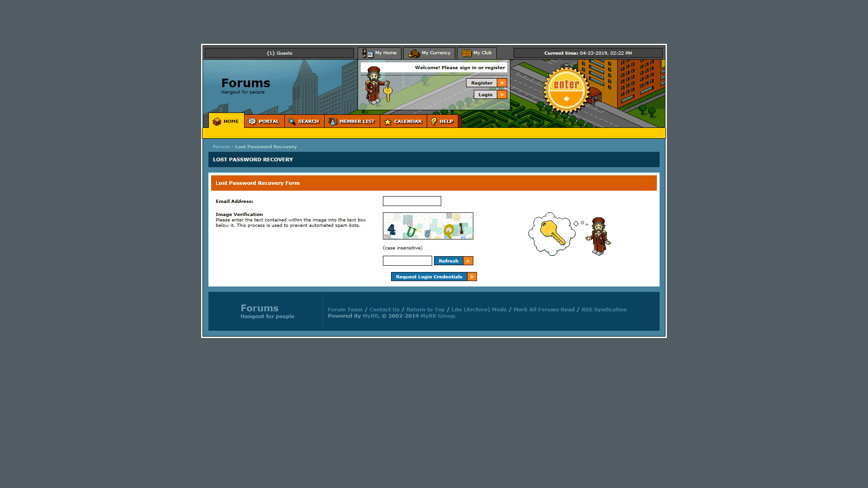This screenshot has height=488, width=868.
Task: Click the My Home icon in header
Action: tap(367, 53)
